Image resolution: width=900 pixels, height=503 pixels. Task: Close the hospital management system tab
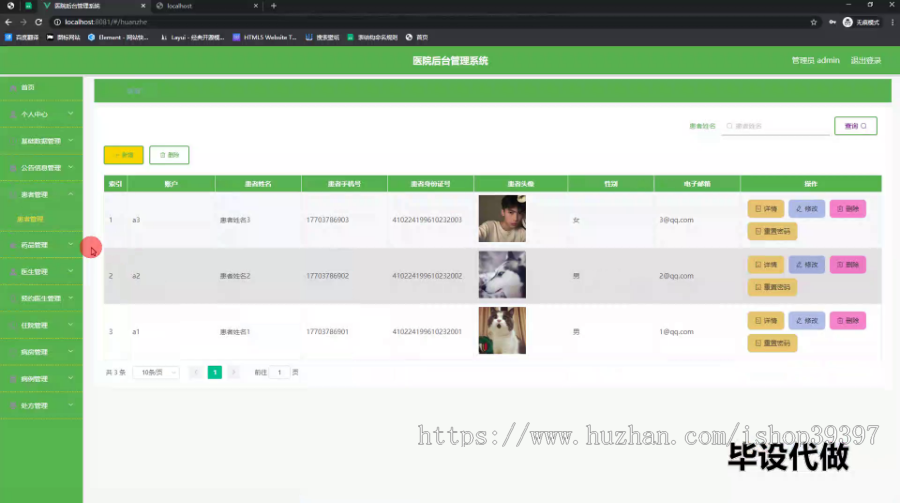coord(143,6)
